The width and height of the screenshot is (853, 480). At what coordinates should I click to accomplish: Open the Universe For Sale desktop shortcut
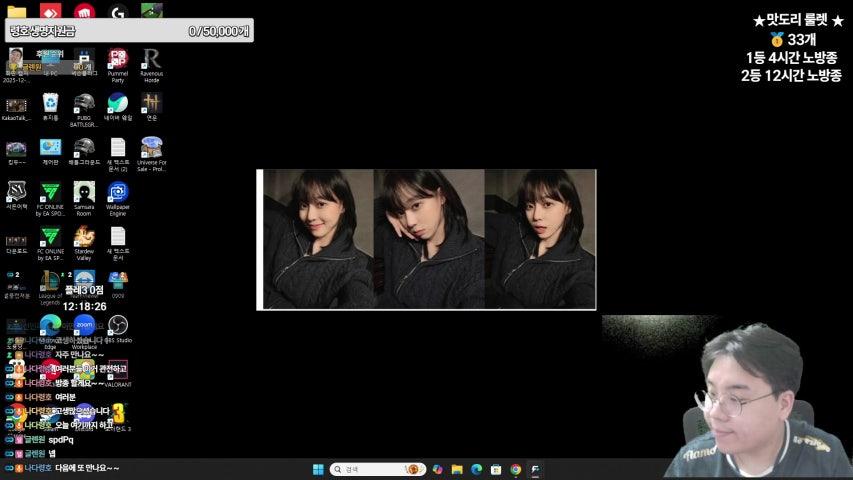click(x=152, y=148)
